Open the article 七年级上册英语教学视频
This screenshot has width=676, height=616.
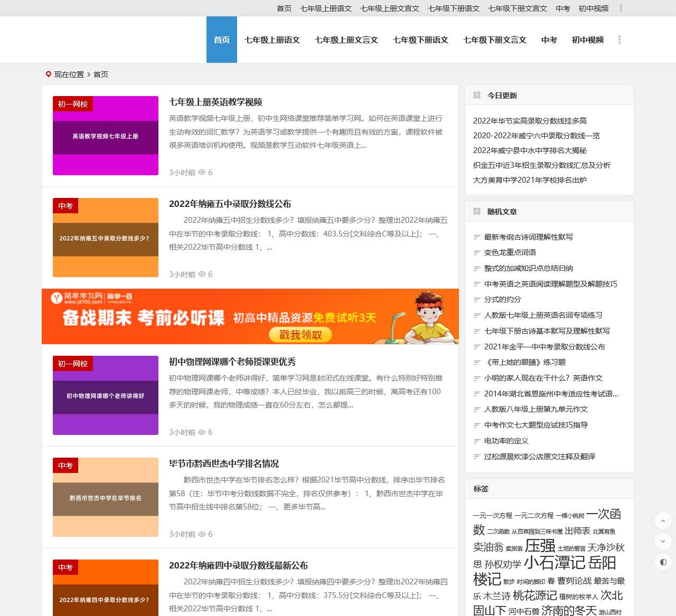pos(215,102)
